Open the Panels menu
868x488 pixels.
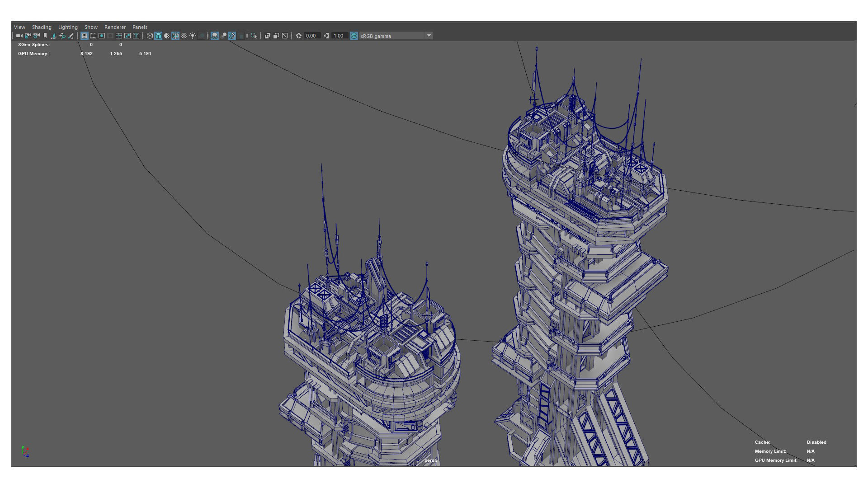click(140, 27)
